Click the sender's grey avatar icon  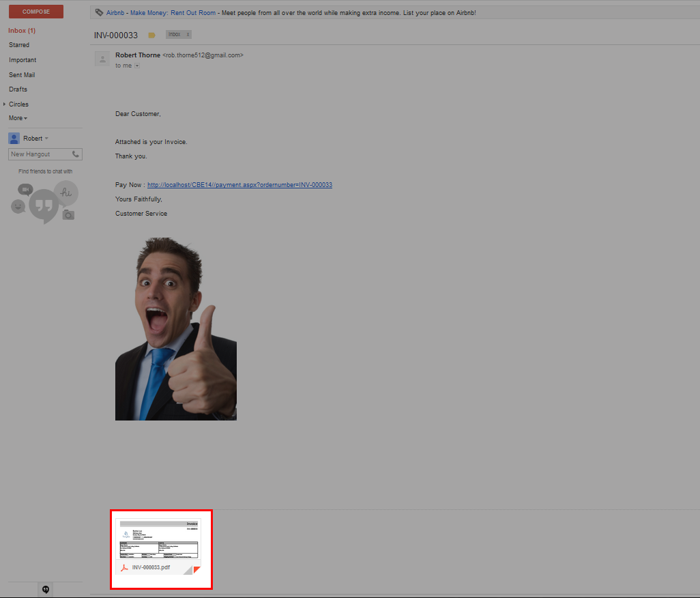click(x=102, y=59)
